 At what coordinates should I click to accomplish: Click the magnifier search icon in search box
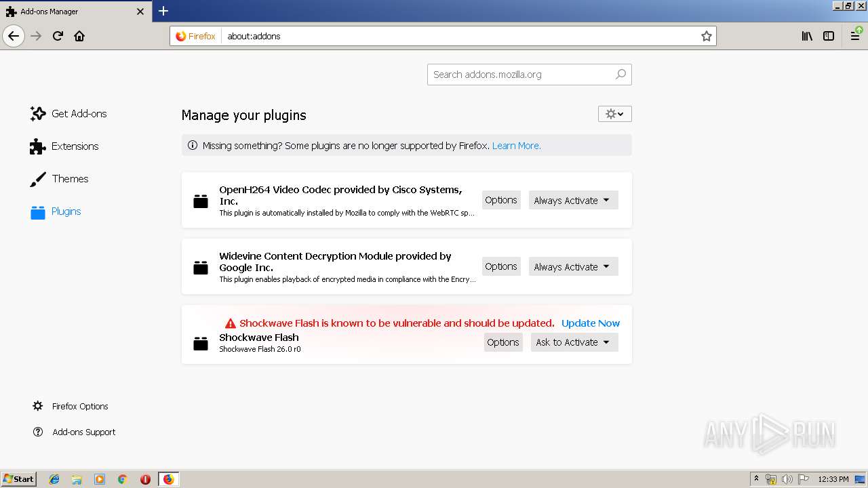point(620,75)
